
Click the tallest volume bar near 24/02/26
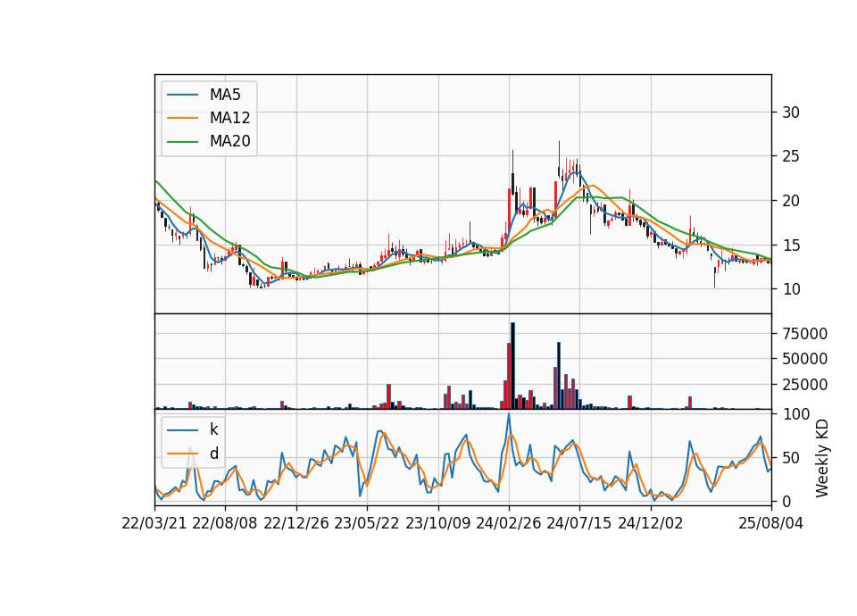[x=512, y=366]
